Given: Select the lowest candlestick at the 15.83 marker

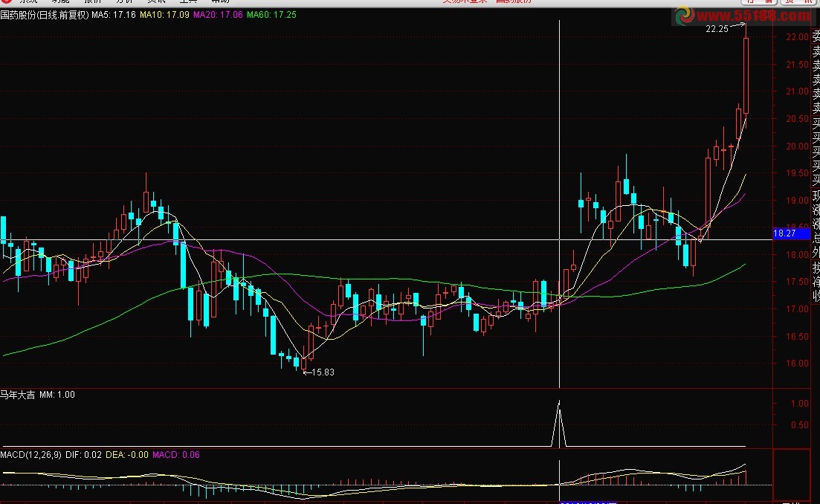Looking at the screenshot, I should click(x=304, y=364).
